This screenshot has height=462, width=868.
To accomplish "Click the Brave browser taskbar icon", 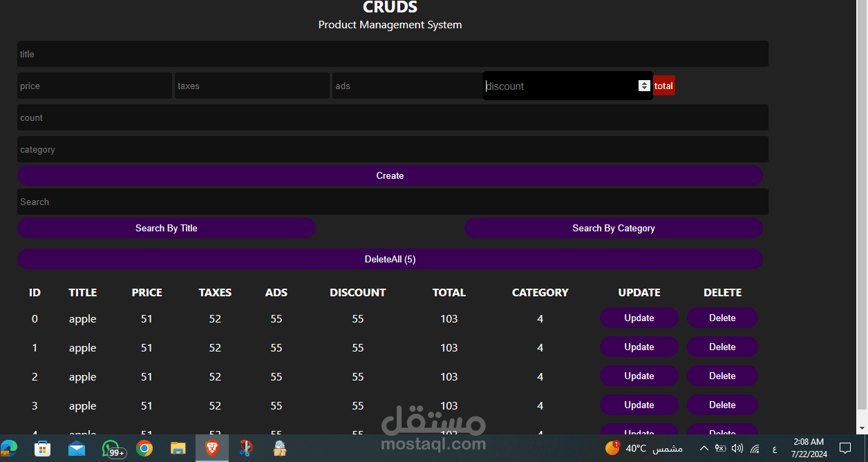I will click(x=212, y=449).
